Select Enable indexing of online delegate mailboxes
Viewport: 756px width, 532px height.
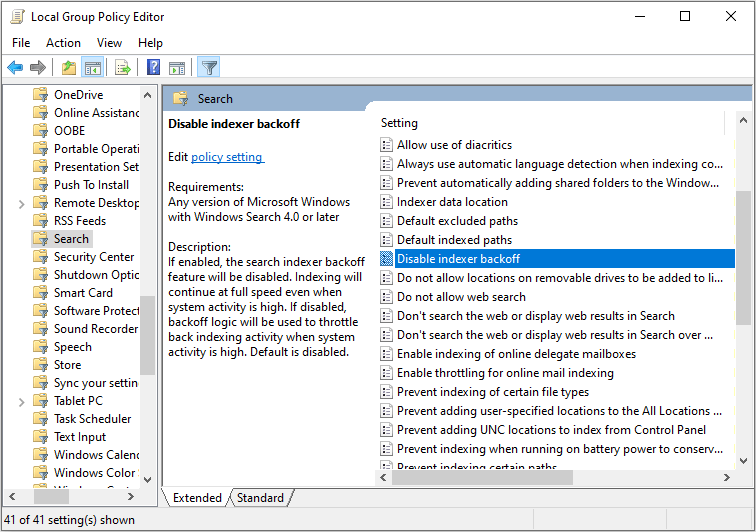click(516, 354)
